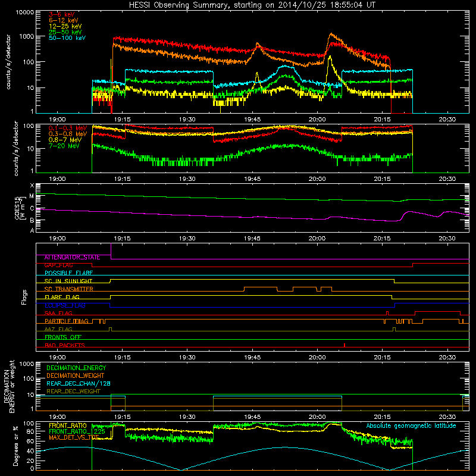Click the Absolute geomagnetic latitude label

tap(411, 426)
